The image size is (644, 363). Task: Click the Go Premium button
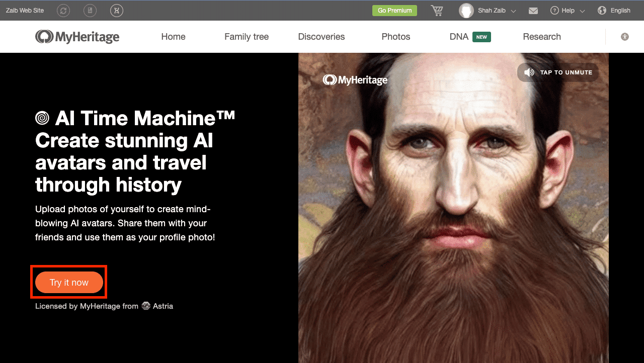394,11
